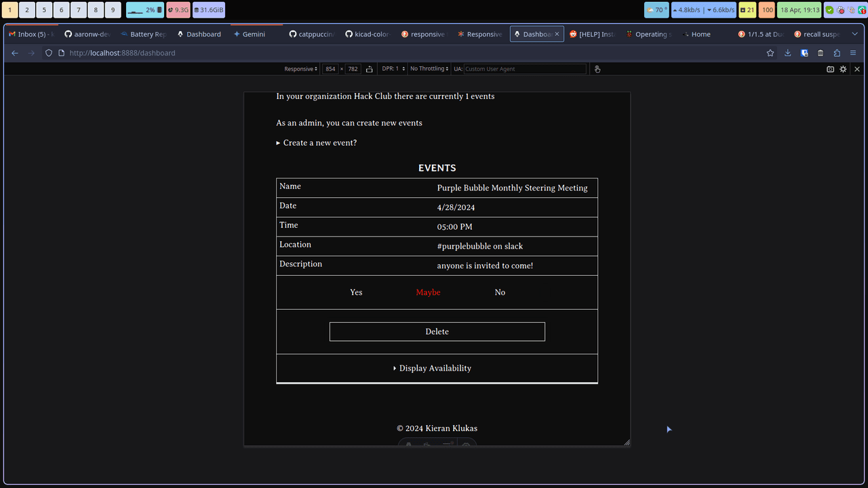This screenshot has height=488, width=868.
Task: Select the No RSVP option
Action: (x=500, y=293)
